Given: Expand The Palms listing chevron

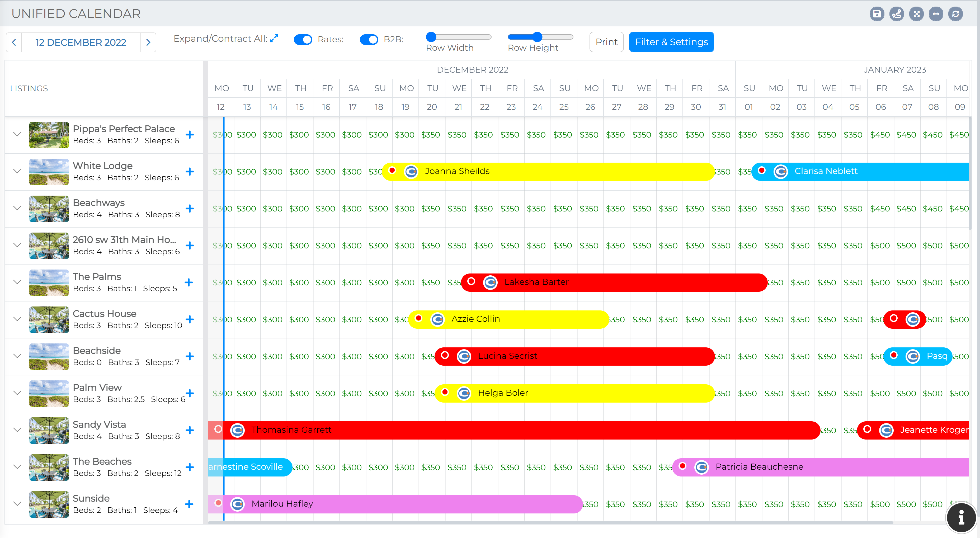Looking at the screenshot, I should pyautogui.click(x=17, y=282).
